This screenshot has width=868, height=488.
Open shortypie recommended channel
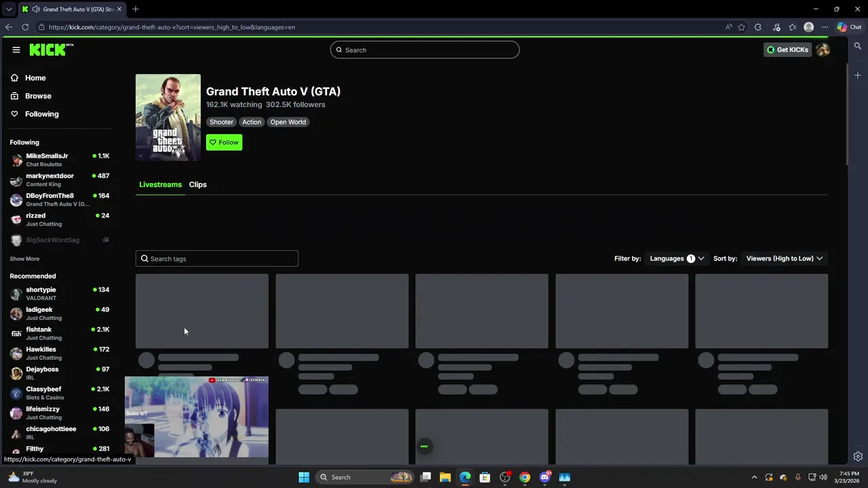[60, 293]
